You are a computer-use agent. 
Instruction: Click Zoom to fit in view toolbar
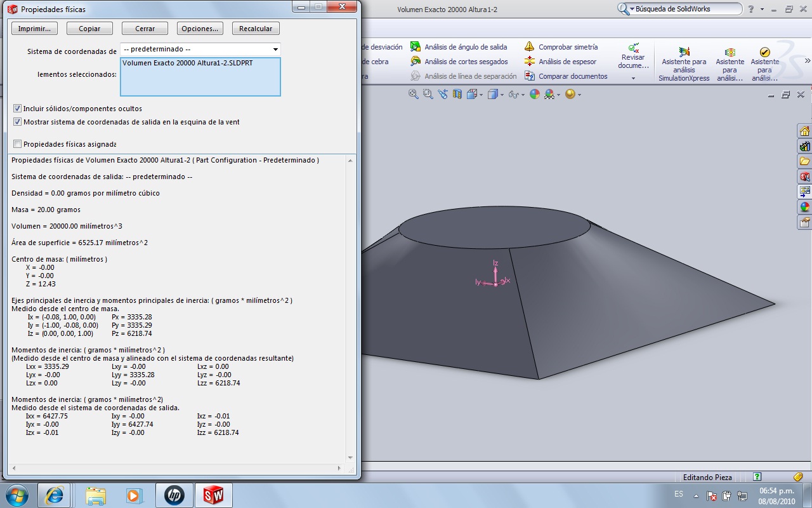click(x=414, y=94)
